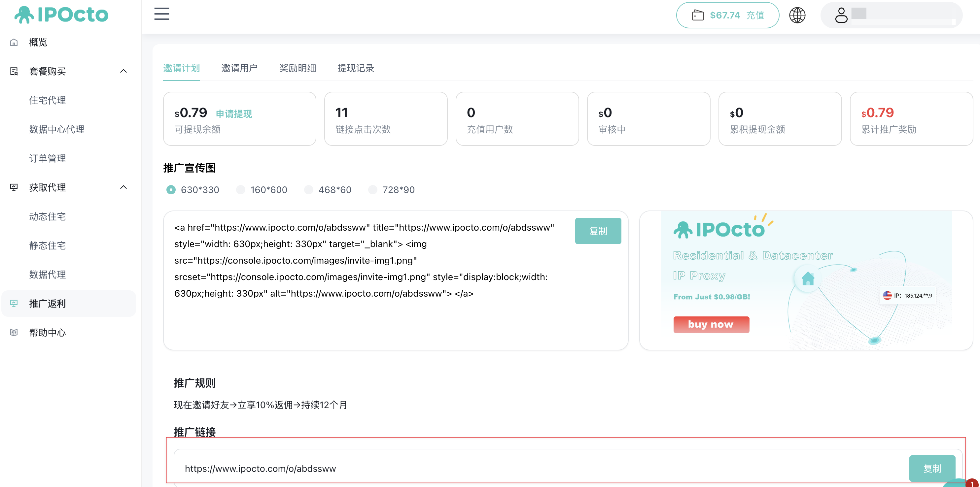
Task: Open 静态住宅 in the sidebar
Action: click(48, 245)
